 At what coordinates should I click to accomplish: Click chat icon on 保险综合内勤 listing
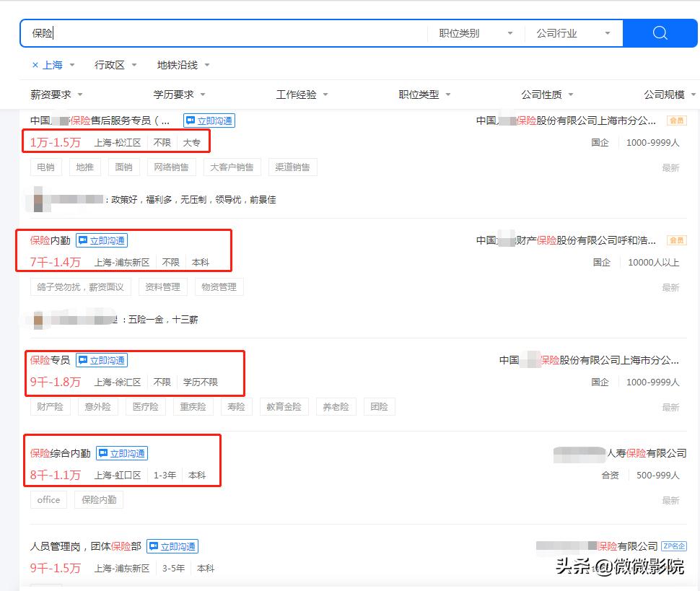tap(102, 452)
